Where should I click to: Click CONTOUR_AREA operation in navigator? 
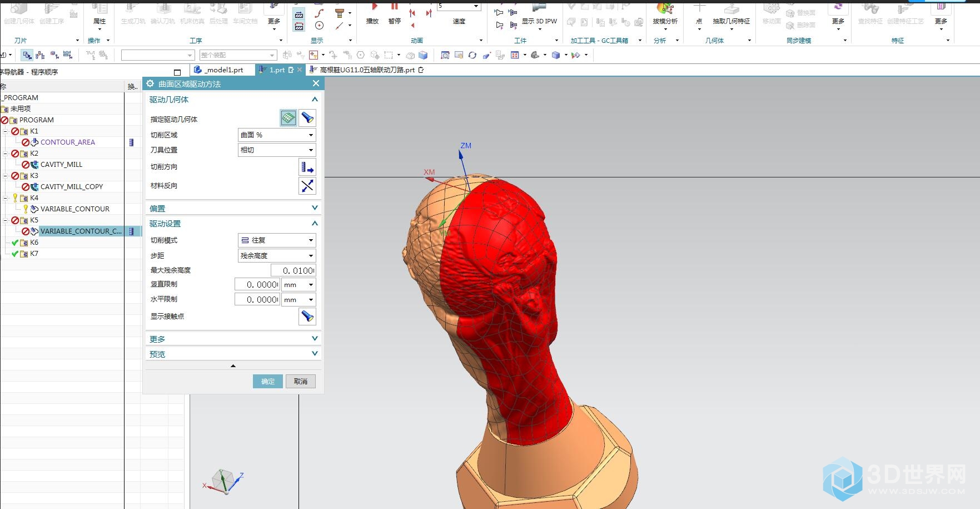[x=68, y=142]
